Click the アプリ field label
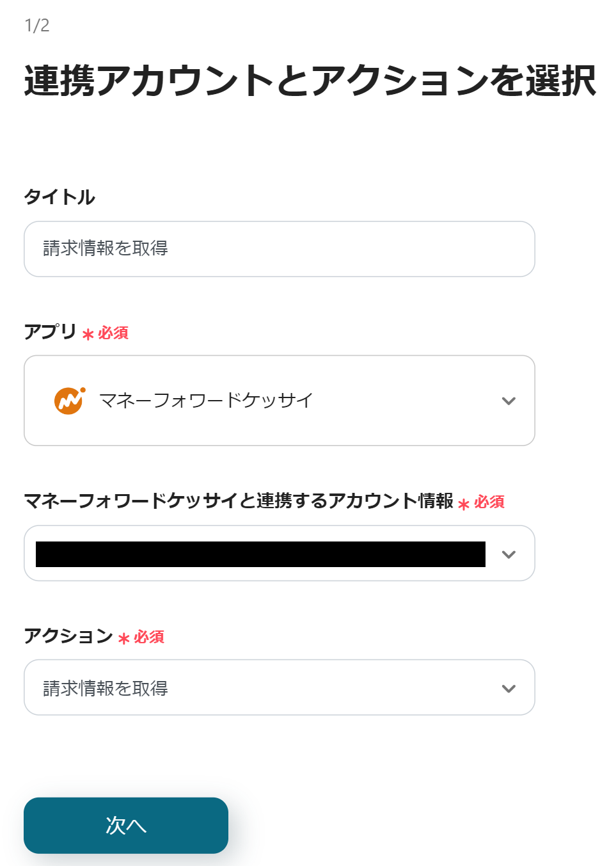Viewport: 616px width, 866px height. pyautogui.click(x=50, y=332)
